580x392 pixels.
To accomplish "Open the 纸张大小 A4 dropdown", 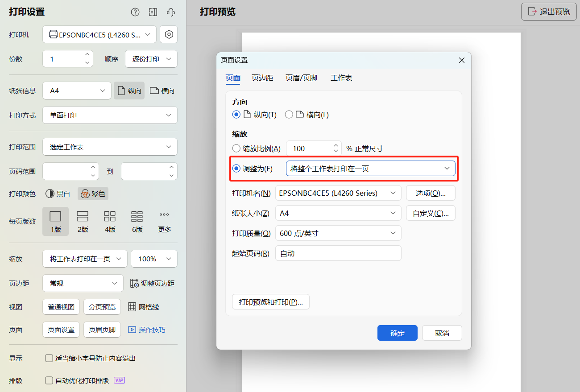I will pos(338,213).
